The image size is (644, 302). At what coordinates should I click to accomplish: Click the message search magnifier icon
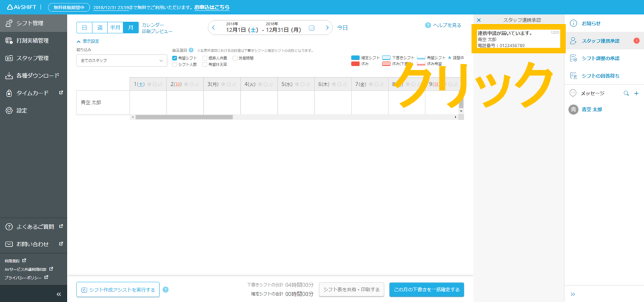(627, 93)
